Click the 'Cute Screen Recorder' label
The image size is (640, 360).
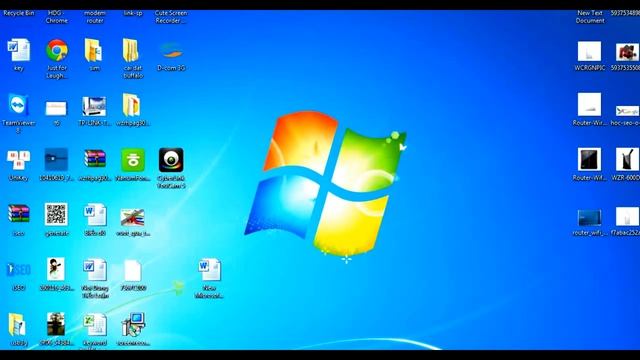[171, 17]
